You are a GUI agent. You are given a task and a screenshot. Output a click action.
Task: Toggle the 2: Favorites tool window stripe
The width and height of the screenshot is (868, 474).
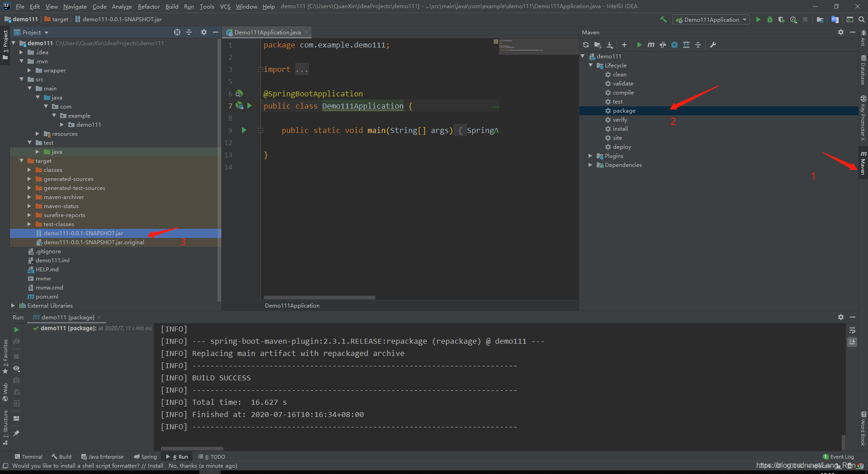point(5,357)
